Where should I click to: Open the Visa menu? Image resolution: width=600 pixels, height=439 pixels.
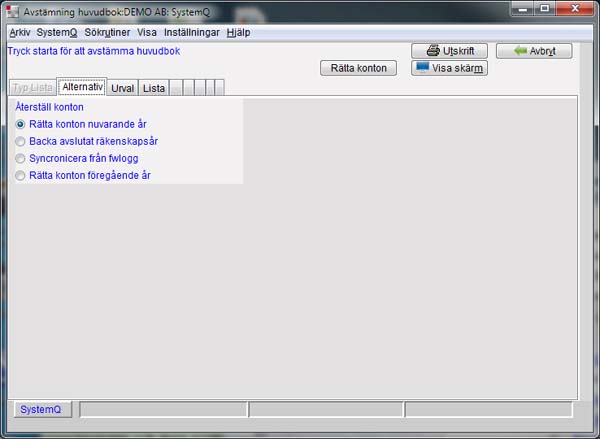(147, 32)
